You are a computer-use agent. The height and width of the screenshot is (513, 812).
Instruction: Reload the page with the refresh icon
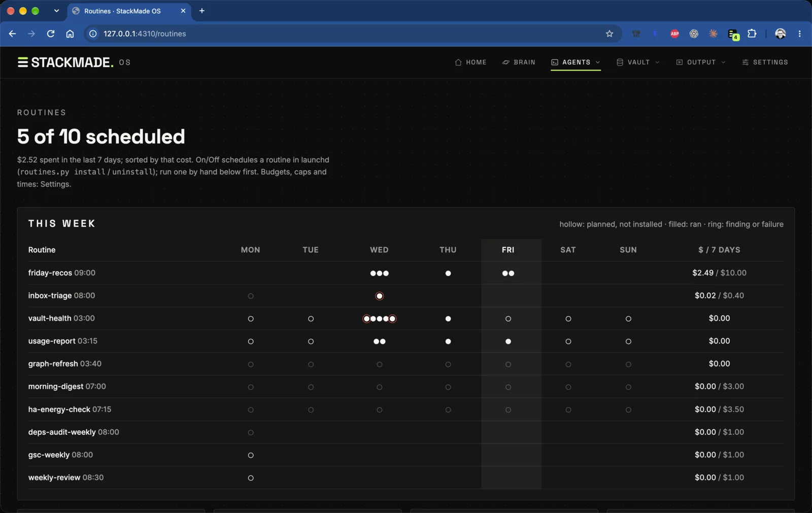point(51,33)
